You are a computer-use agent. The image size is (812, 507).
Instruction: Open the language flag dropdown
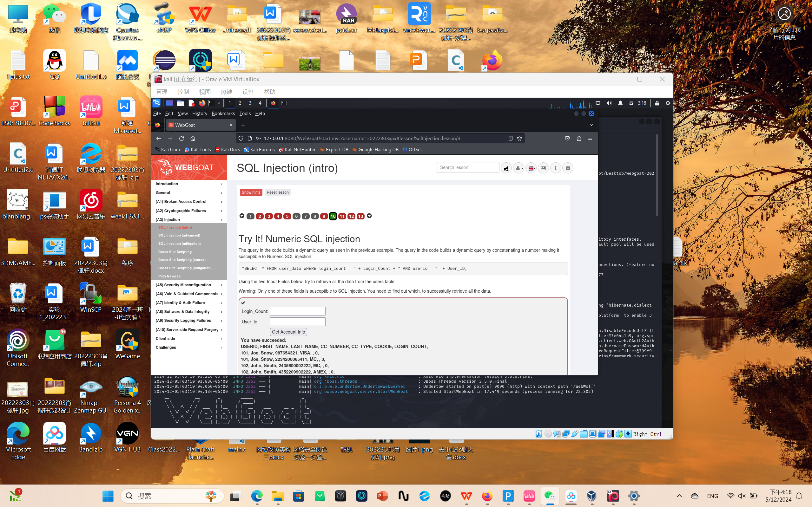coord(531,168)
